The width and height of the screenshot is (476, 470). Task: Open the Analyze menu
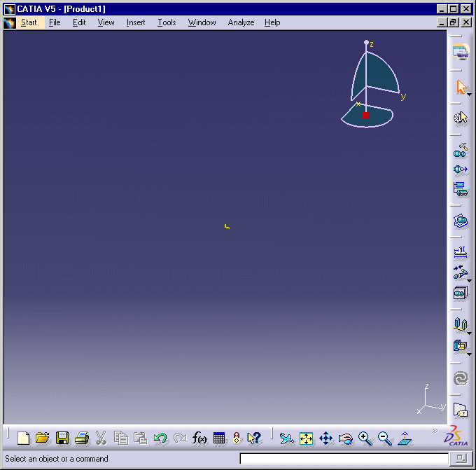(x=241, y=22)
